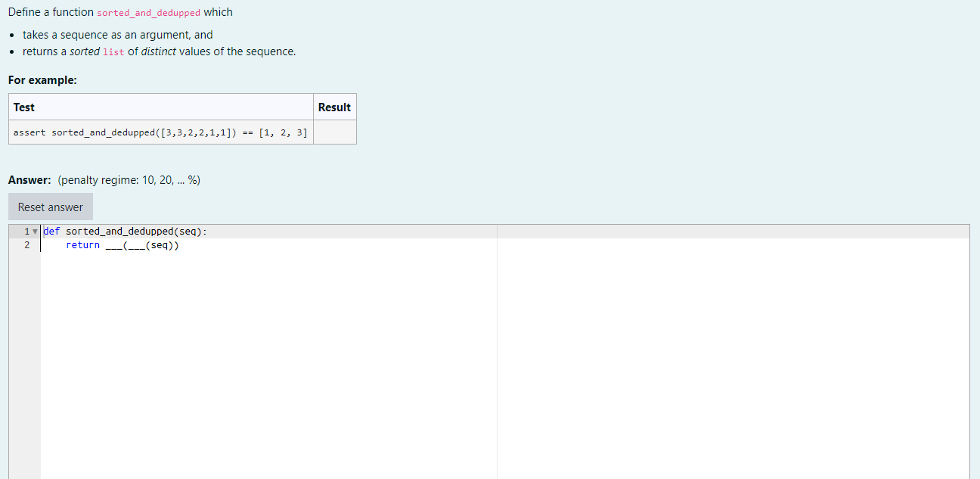This screenshot has width=980, height=479.
Task: Click the Result column header
Action: pyautogui.click(x=334, y=107)
